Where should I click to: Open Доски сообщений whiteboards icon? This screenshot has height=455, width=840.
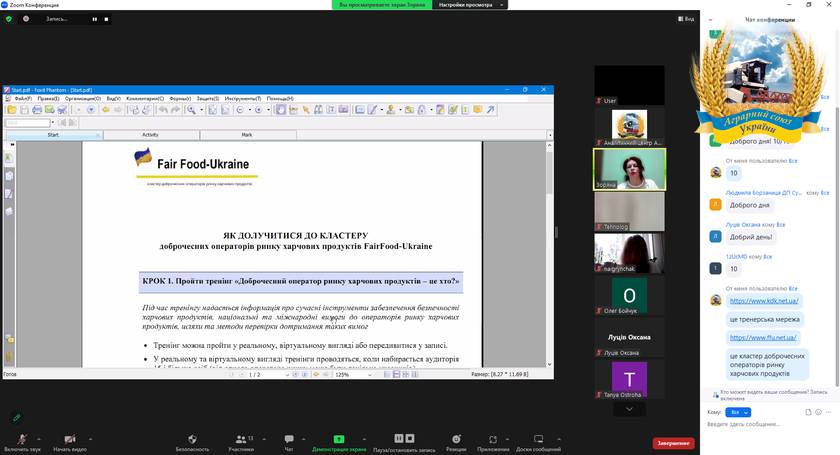(x=538, y=442)
